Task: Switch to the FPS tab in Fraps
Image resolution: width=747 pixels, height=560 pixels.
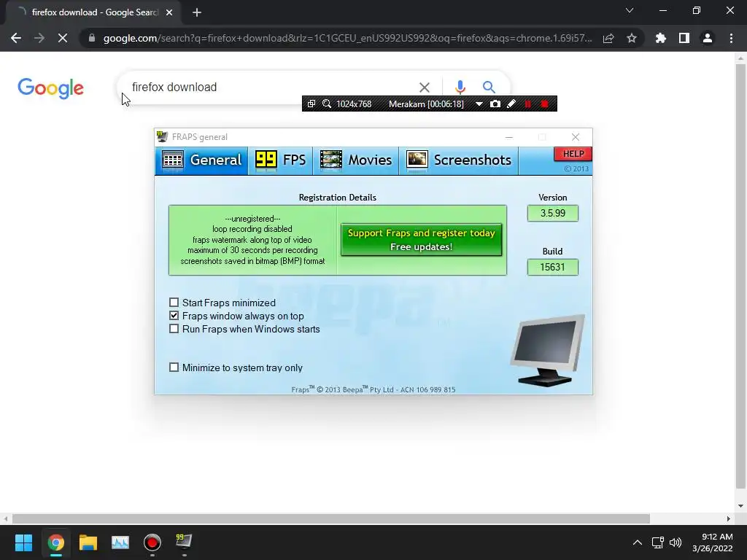Action: [281, 160]
